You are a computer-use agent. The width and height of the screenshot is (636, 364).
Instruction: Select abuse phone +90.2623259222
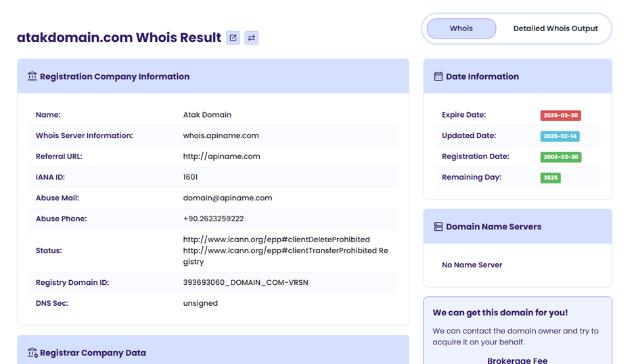pyautogui.click(x=213, y=219)
